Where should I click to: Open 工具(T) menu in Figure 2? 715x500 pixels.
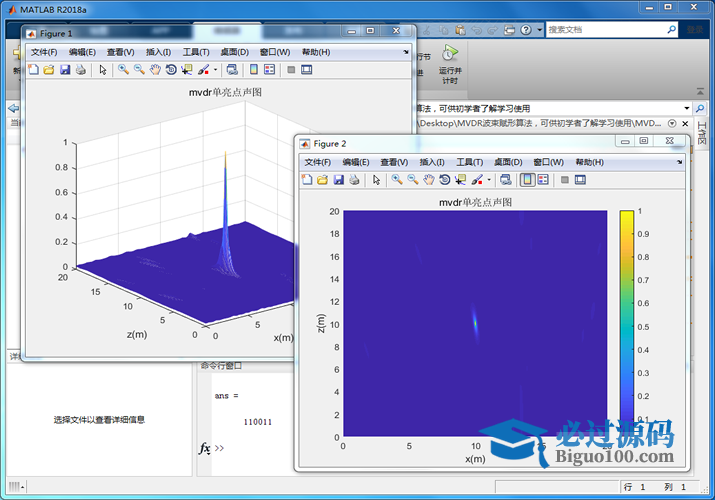click(x=470, y=162)
